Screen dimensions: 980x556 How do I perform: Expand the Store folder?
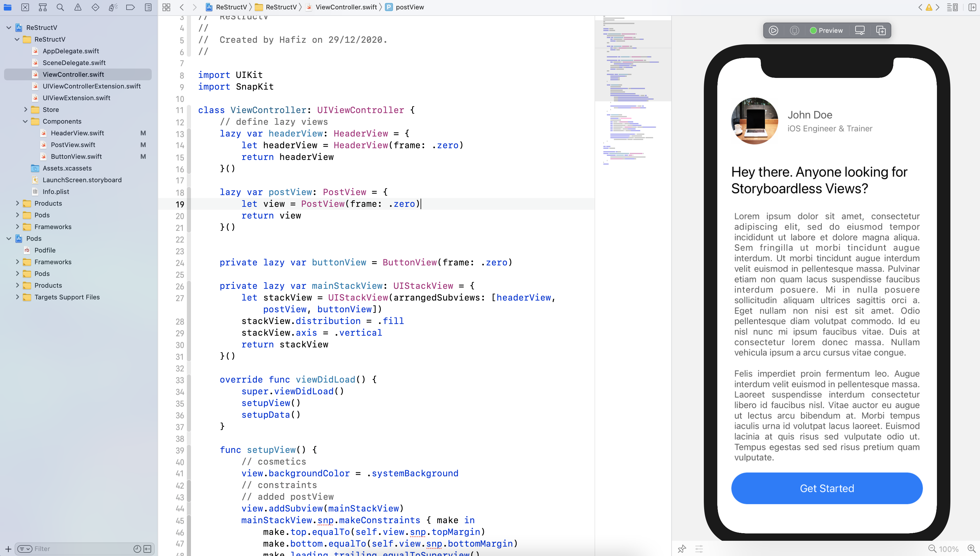pyautogui.click(x=25, y=110)
